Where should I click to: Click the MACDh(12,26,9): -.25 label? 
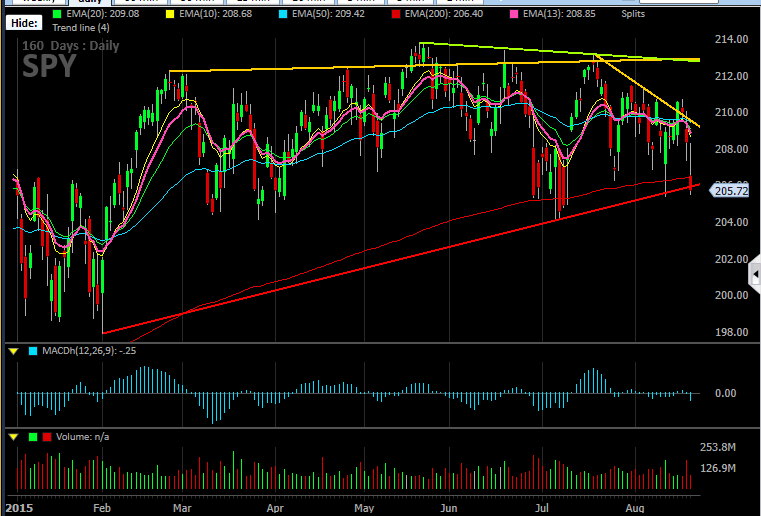[x=89, y=350]
